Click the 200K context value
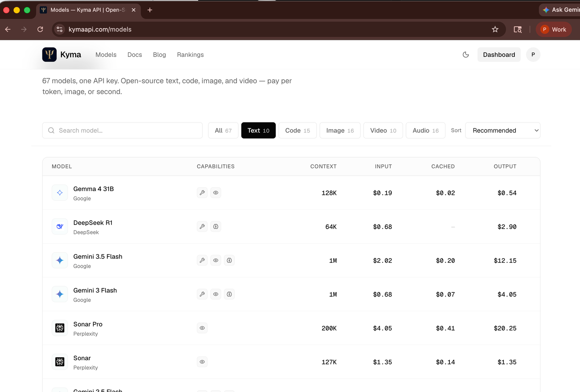The image size is (580, 392). coord(329,328)
